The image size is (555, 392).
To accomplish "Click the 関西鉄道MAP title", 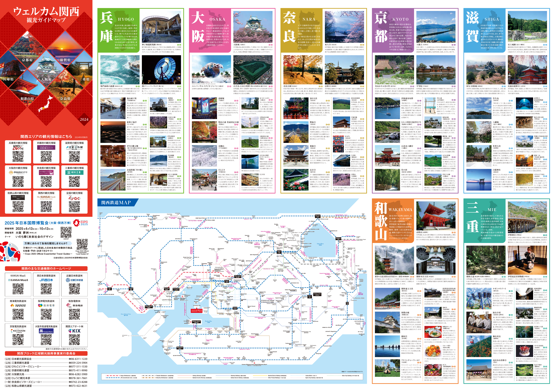I will (116, 203).
